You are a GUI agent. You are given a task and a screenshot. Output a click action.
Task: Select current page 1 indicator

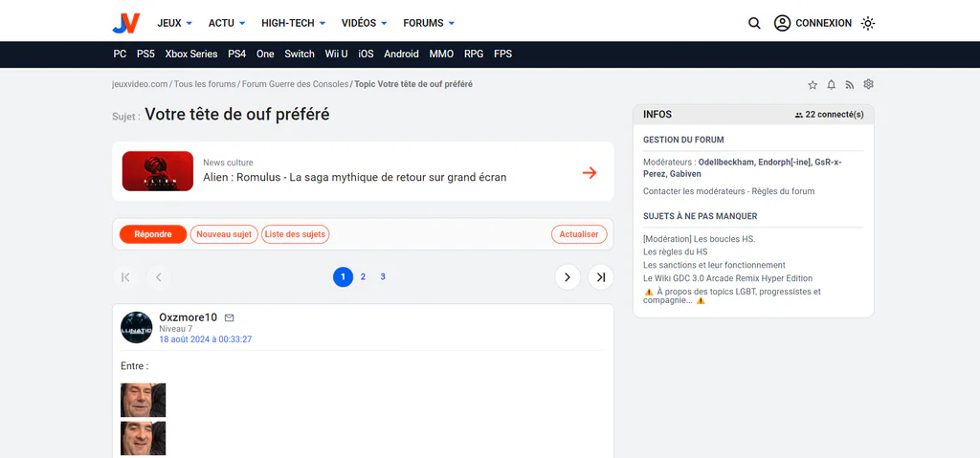[344, 276]
